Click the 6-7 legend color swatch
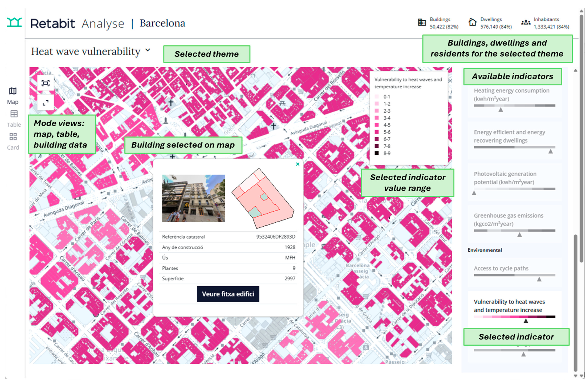This screenshot has height=383, width=588. click(x=377, y=139)
